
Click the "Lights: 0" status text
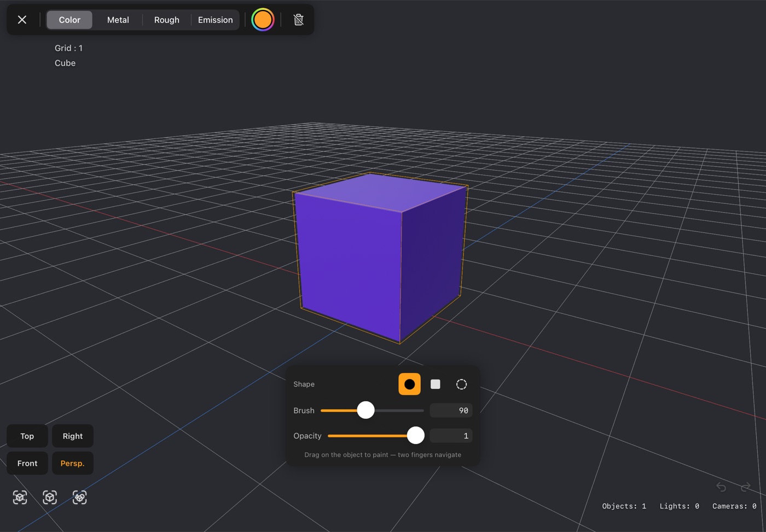coord(680,506)
